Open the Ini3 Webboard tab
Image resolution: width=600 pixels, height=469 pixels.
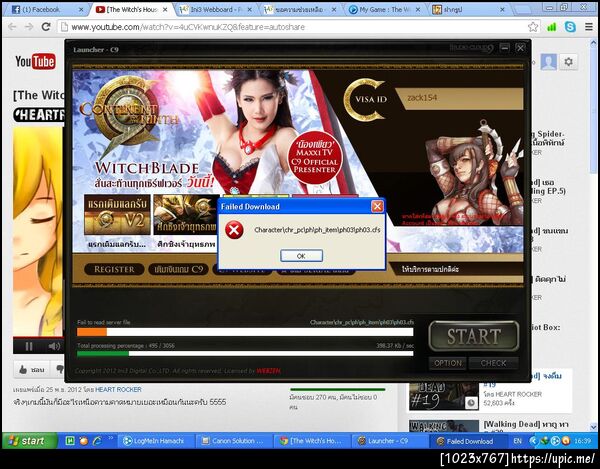click(215, 10)
